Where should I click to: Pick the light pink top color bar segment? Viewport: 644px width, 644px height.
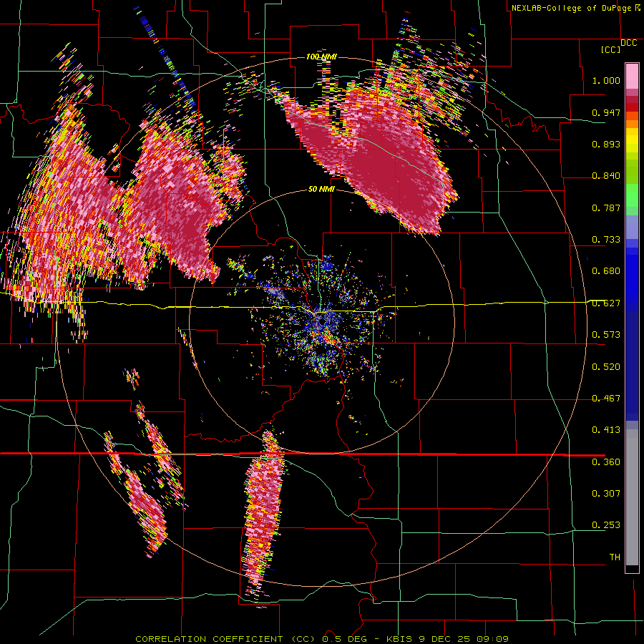coord(632,77)
